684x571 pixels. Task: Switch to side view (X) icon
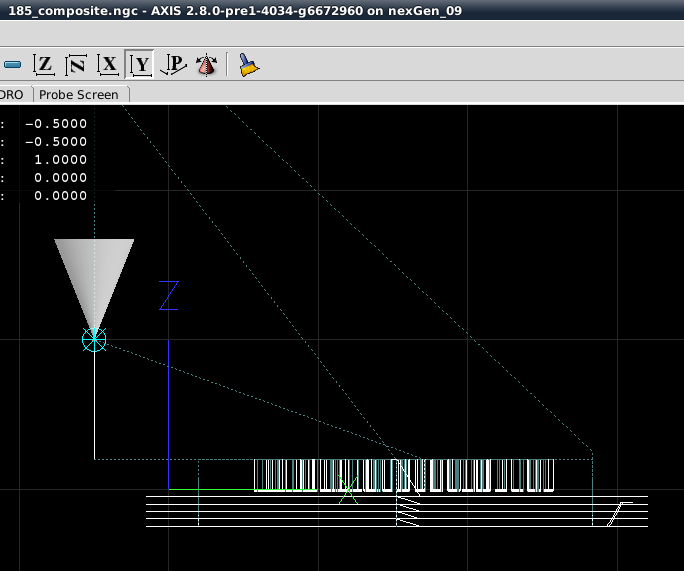pos(108,65)
